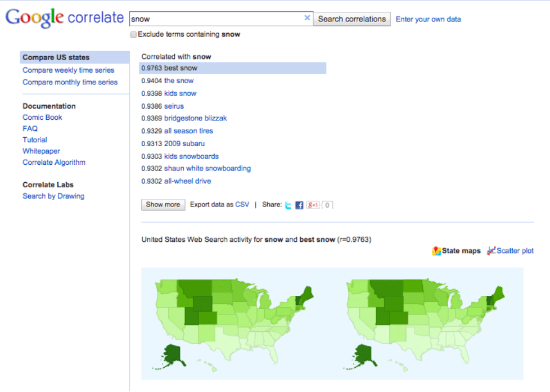Screen dimensions: 550x392
Task: Click the Google correlate logo
Action: [x=65, y=17]
